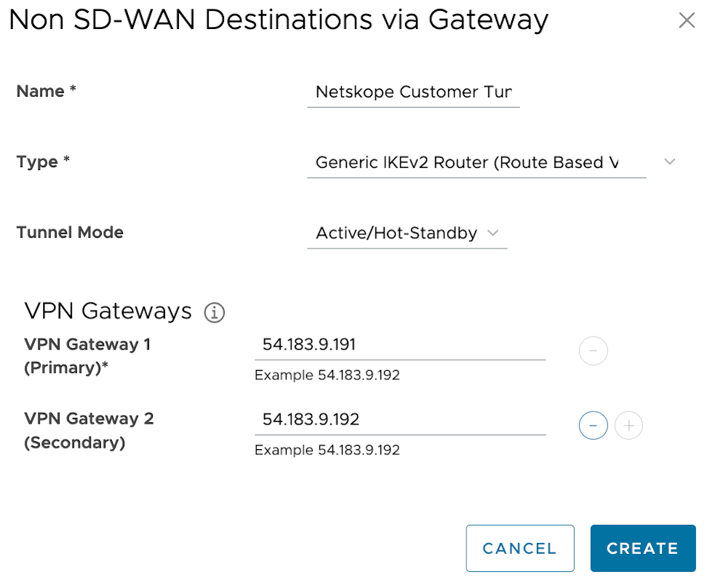Remove VPN Gateway 2 using its minus icon

pyautogui.click(x=593, y=425)
